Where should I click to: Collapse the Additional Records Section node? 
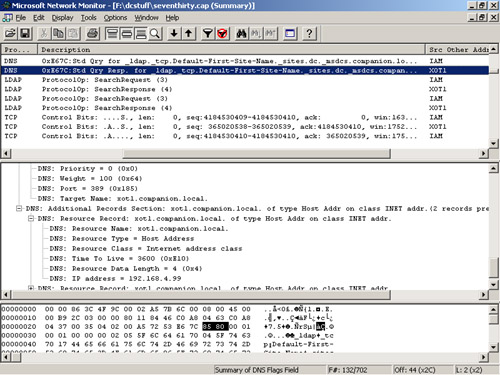click(19, 209)
